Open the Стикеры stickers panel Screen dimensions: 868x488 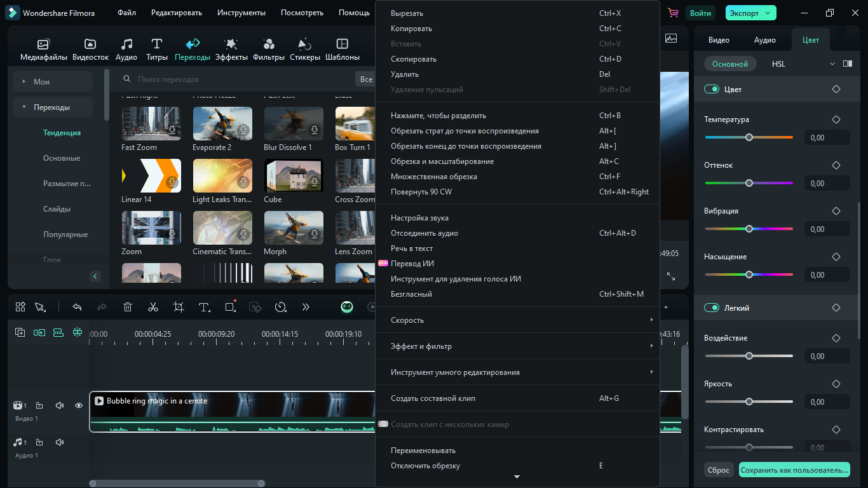pyautogui.click(x=305, y=50)
